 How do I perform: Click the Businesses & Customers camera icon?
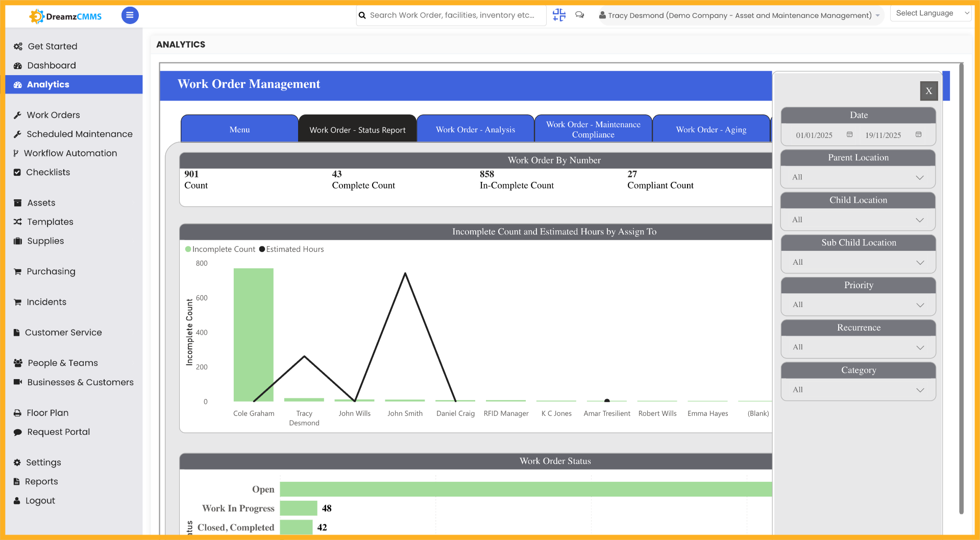tap(18, 382)
